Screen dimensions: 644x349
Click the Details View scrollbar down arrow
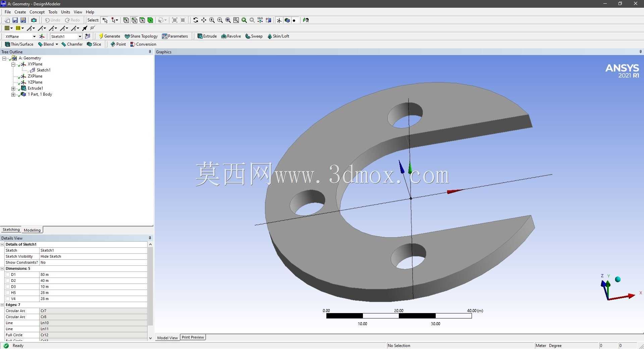tap(150, 338)
